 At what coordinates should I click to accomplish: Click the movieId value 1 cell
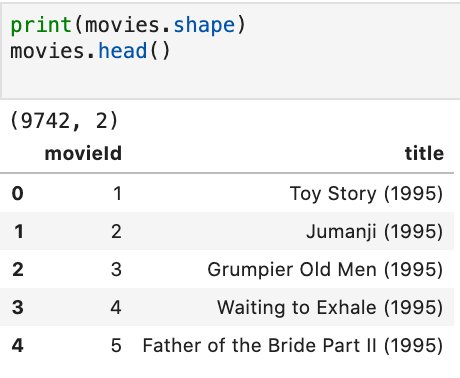click(x=117, y=194)
